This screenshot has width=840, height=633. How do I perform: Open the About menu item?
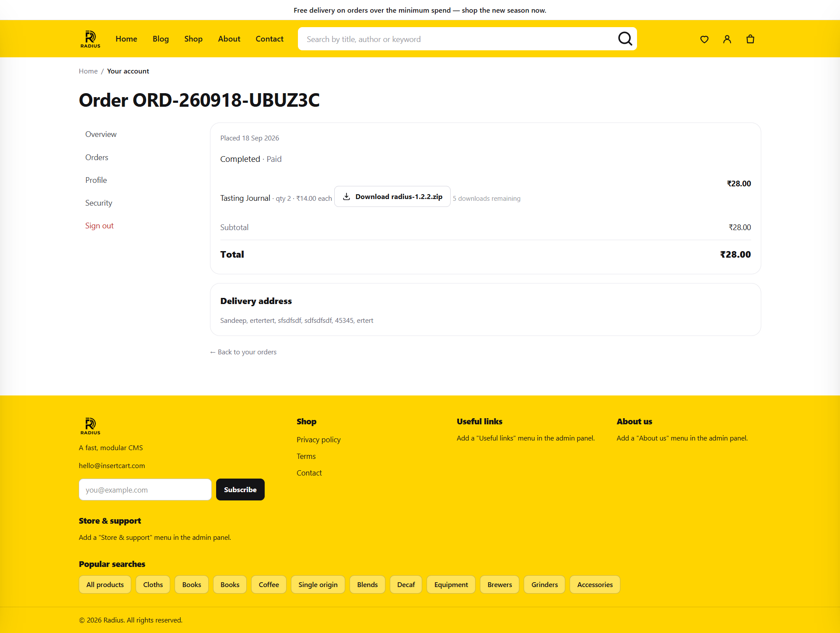pos(229,39)
